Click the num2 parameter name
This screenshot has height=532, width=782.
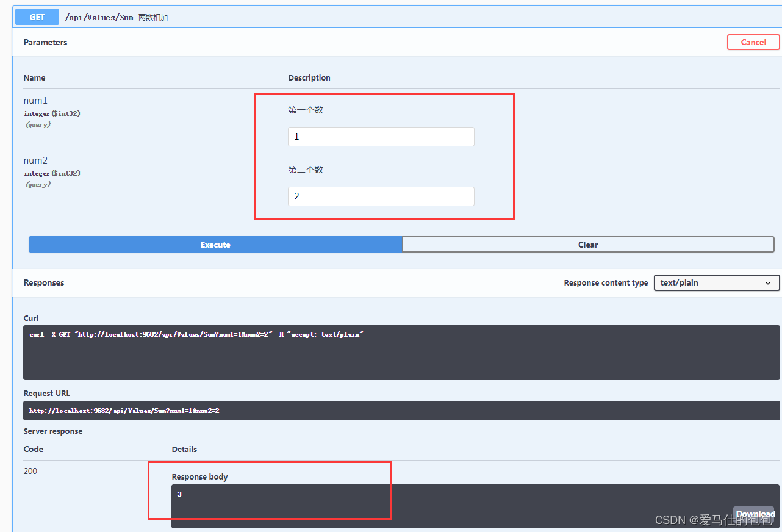[35, 160]
